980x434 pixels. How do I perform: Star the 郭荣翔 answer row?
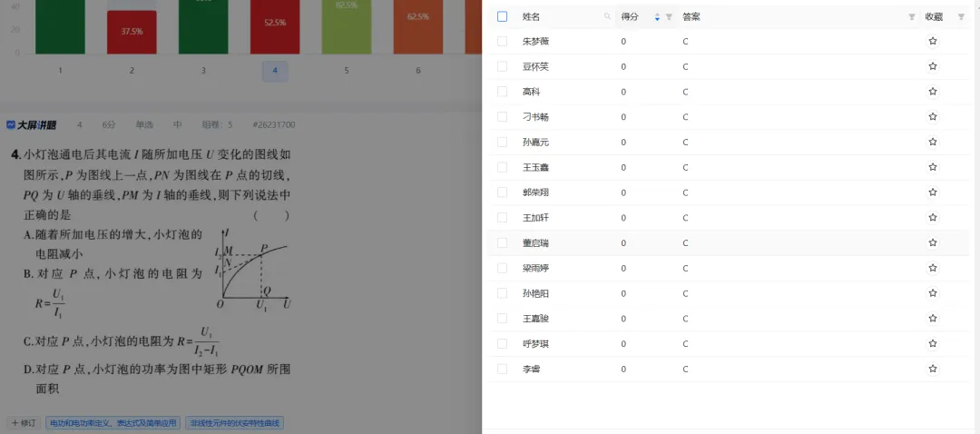point(933,192)
